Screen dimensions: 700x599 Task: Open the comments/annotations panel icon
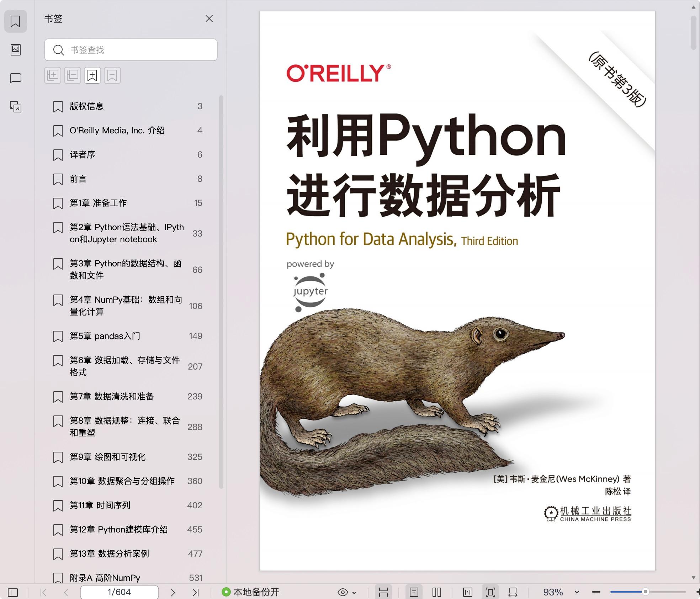click(15, 78)
